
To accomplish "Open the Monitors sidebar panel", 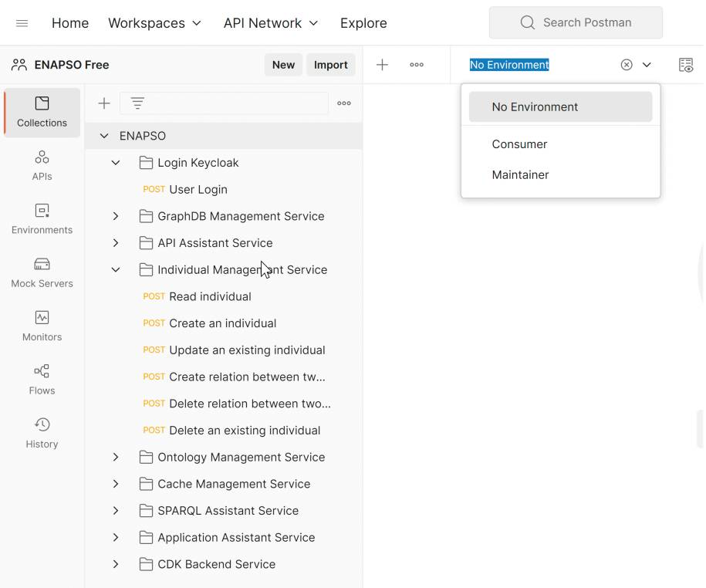I will point(42,326).
